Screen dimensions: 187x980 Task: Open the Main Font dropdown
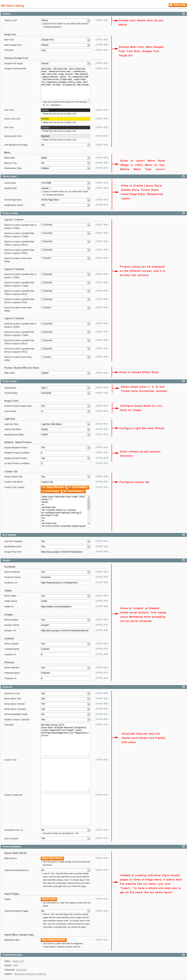(x=65, y=40)
